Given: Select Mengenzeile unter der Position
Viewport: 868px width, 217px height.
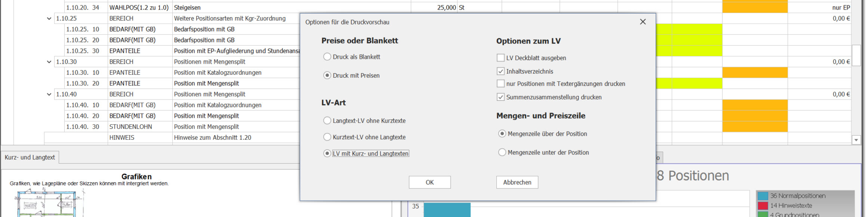Looking at the screenshot, I should pyautogui.click(x=502, y=152).
